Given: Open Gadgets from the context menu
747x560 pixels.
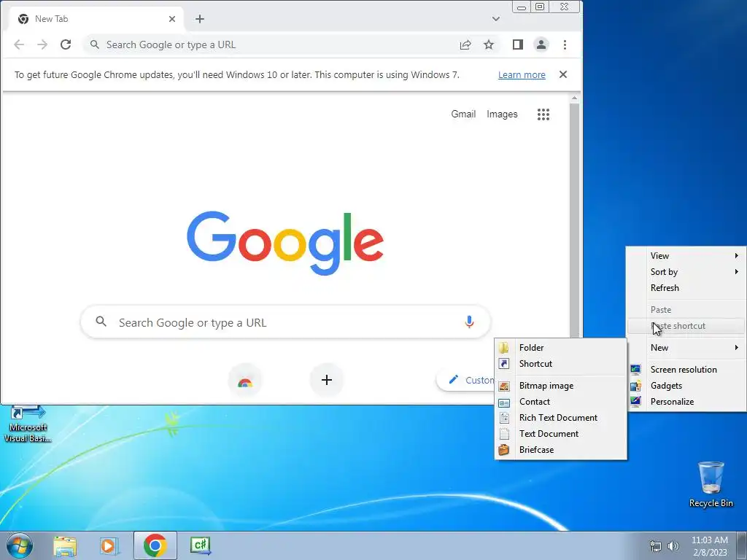Looking at the screenshot, I should 686,386.
